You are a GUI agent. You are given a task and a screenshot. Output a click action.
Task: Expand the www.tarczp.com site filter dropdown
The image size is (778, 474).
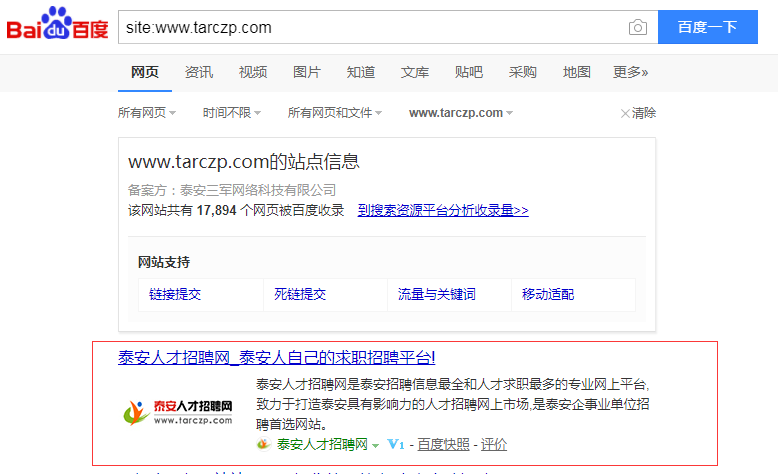461,113
